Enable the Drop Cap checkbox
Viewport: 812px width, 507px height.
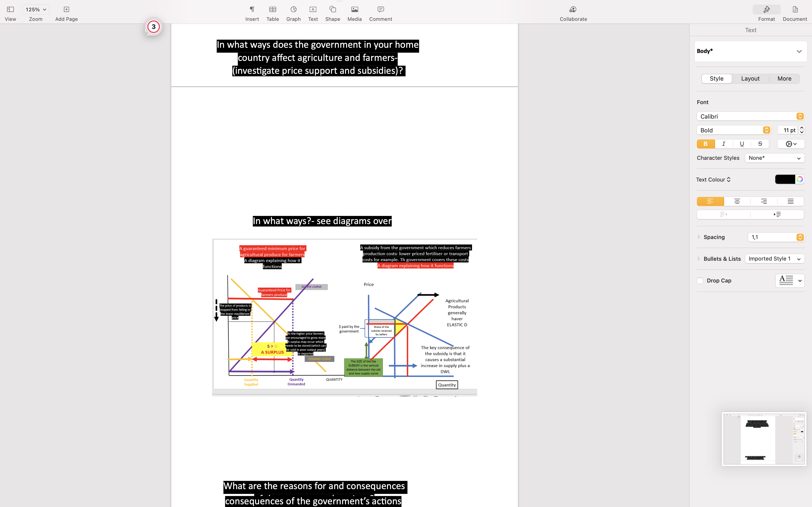(700, 280)
